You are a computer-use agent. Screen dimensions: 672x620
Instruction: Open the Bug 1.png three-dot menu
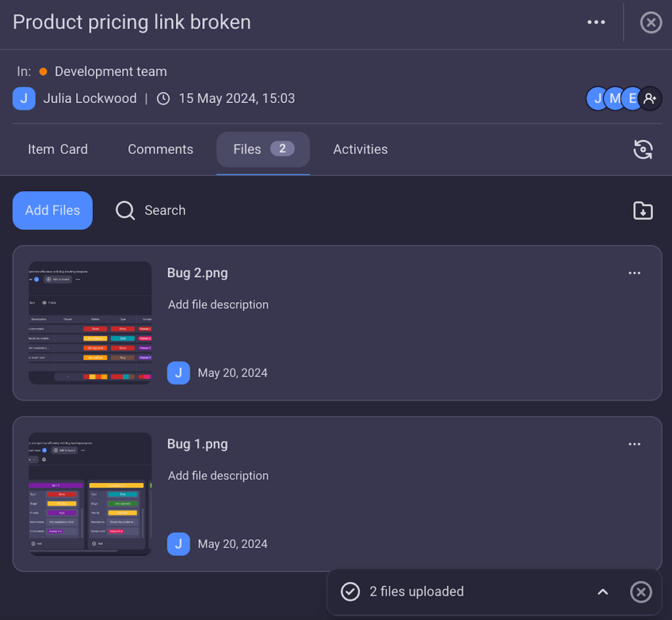634,444
